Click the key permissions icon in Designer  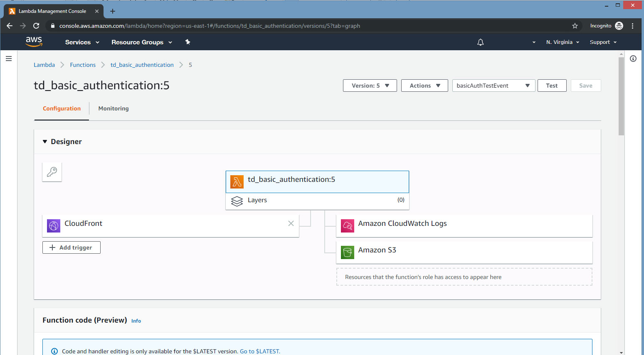[52, 172]
